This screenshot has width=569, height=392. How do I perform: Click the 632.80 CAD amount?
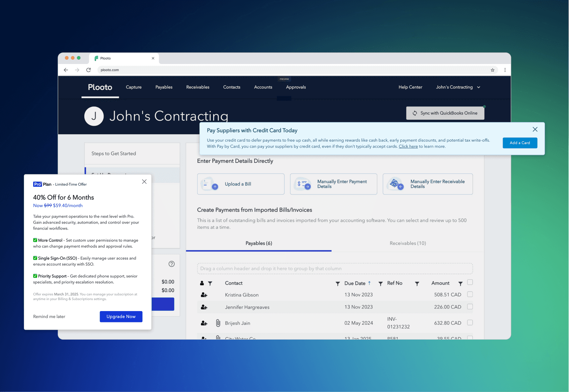[448, 323]
